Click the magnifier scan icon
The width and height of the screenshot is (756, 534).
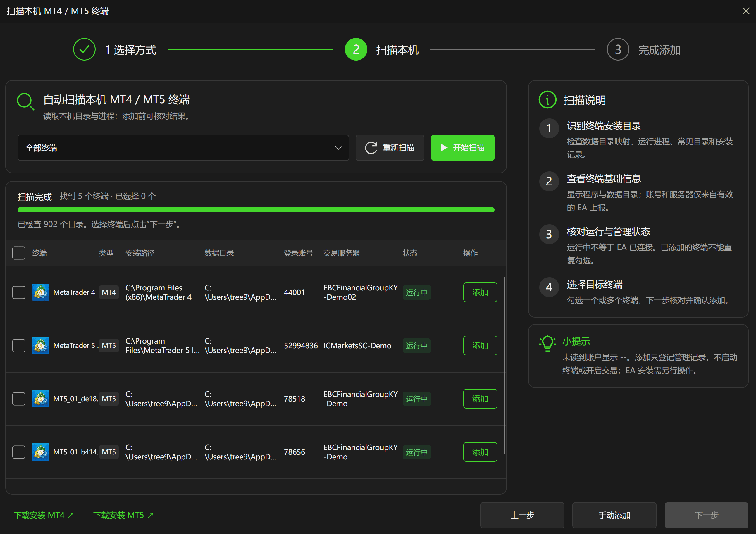pos(25,101)
